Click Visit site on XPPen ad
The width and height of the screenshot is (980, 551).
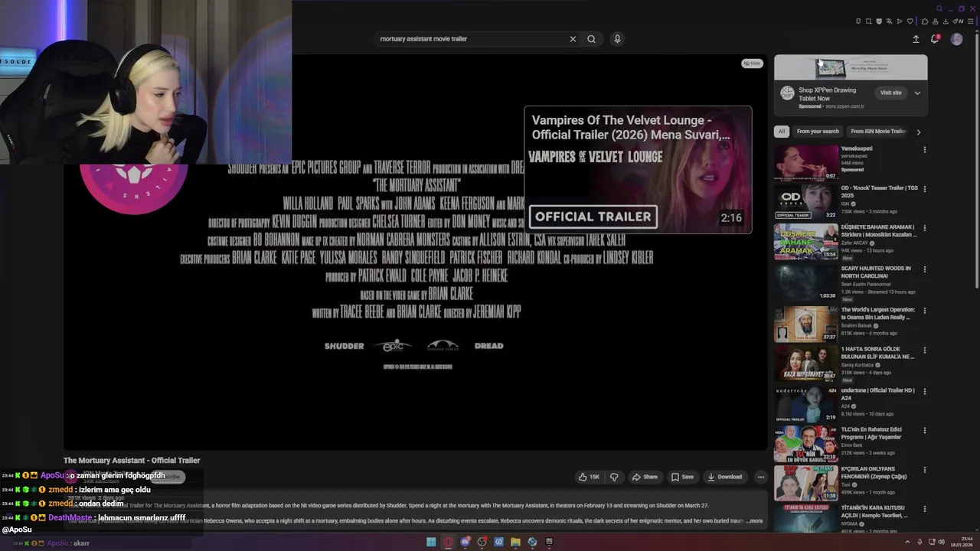click(890, 93)
